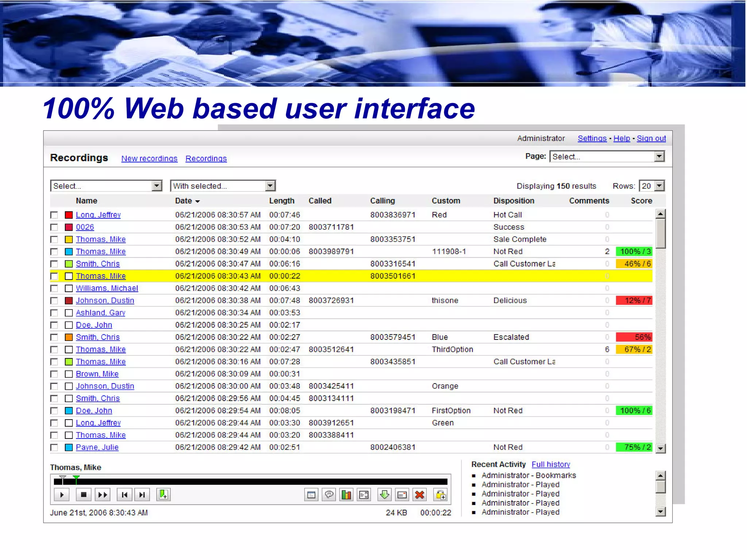Check the highlighted Thomas, Mike row box
This screenshot has height=560, width=747.
[x=54, y=276]
